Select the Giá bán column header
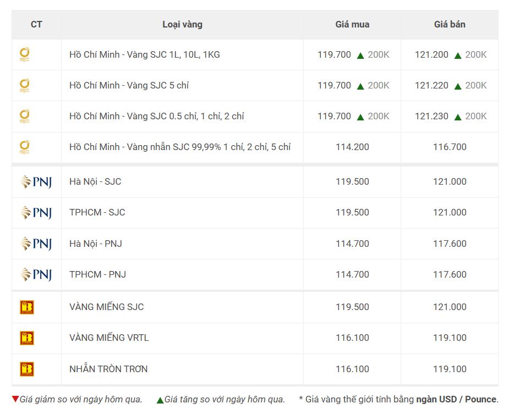Image resolution: width=509 pixels, height=420 pixels. point(450,24)
